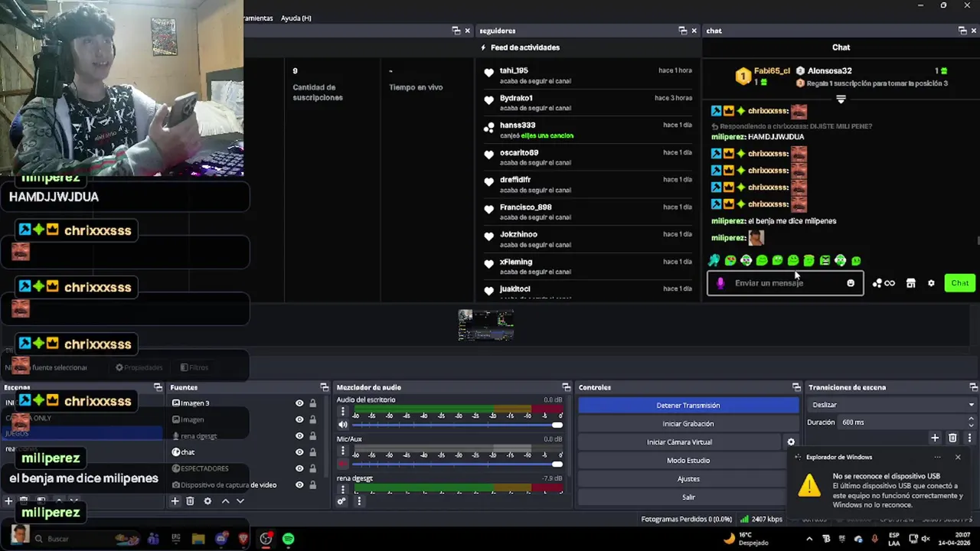Viewport: 980px width, 551px height.
Task: Open channel points infinity icon
Action: point(883,283)
